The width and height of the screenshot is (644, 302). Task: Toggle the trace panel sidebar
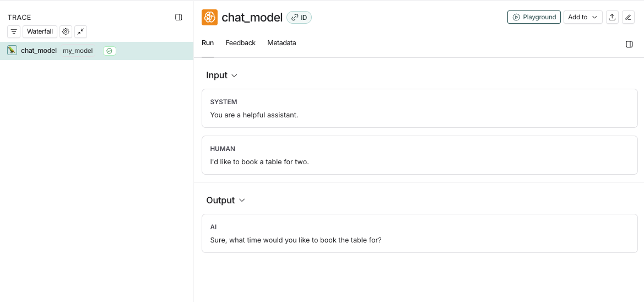178,17
